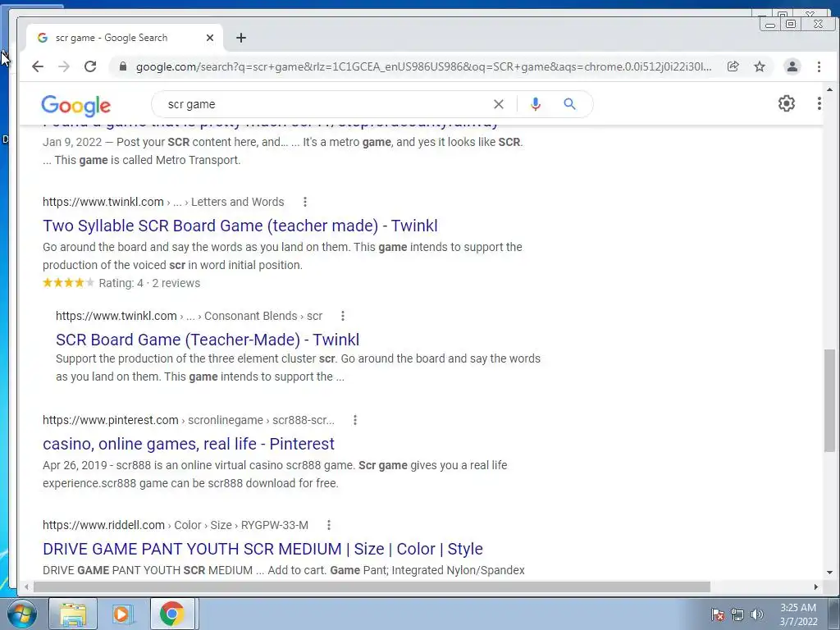Image resolution: width=840 pixels, height=630 pixels.
Task: Open 'Two Syllable SCR Board Game' Twinkl result
Action: 240,226
